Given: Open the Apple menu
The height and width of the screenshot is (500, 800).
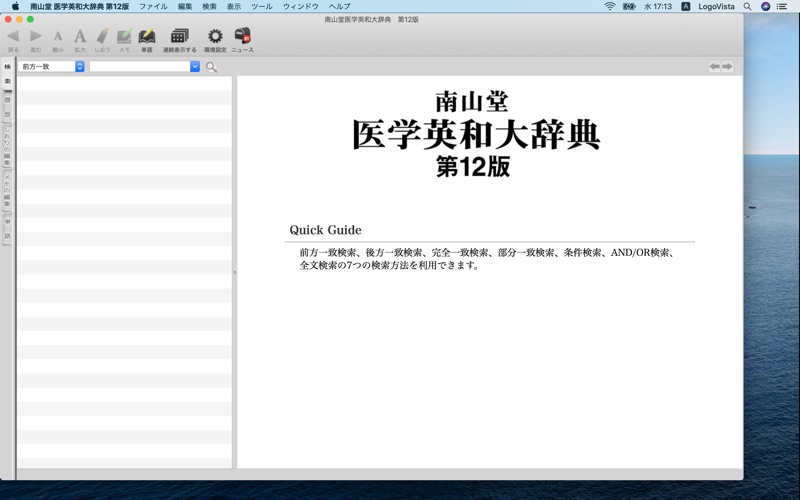Looking at the screenshot, I should [x=15, y=7].
